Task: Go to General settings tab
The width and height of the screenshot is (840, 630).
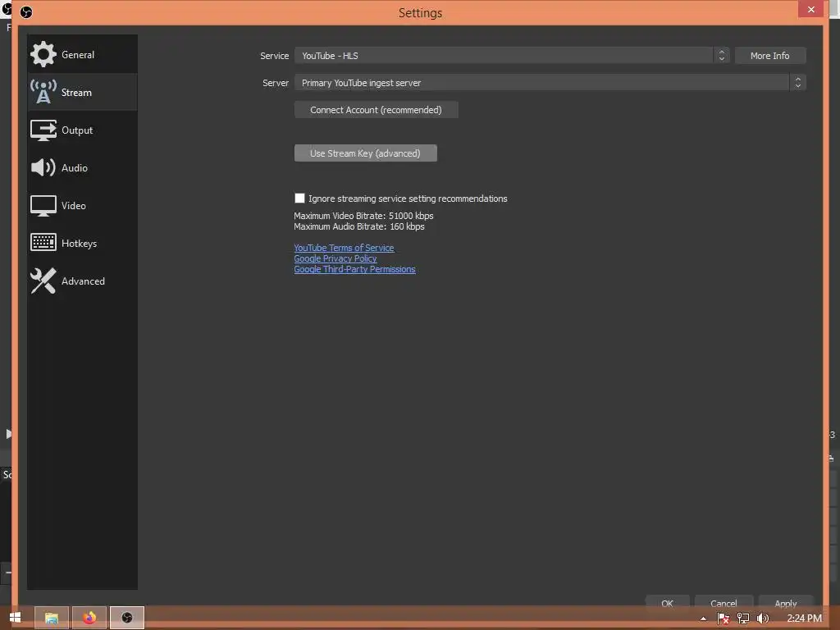Action: pos(83,54)
